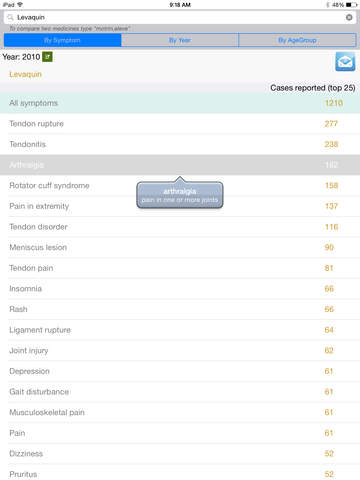Clear search text with the X icon
360x480 pixels.
click(x=349, y=17)
